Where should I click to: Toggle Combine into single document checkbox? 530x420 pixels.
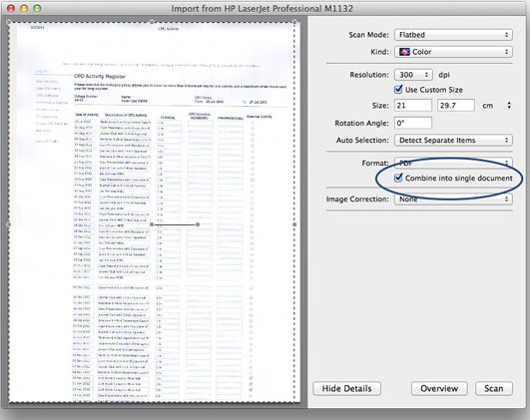point(398,178)
